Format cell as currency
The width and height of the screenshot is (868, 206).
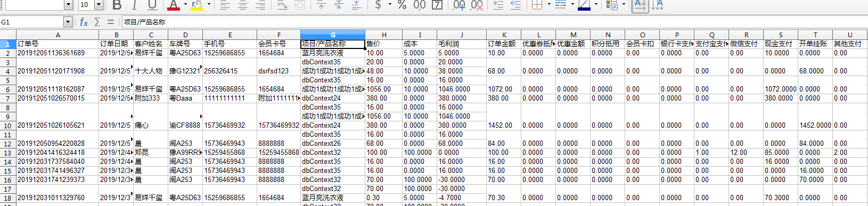378,5
